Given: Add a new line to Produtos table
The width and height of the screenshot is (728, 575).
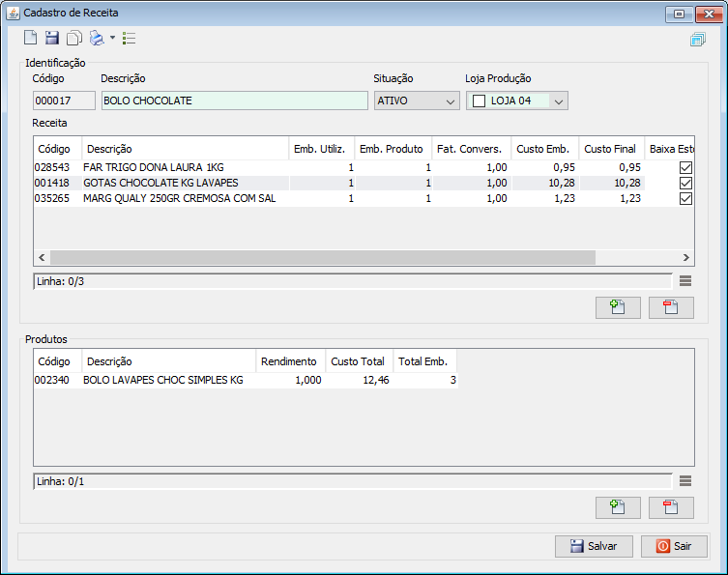Looking at the screenshot, I should (x=618, y=507).
